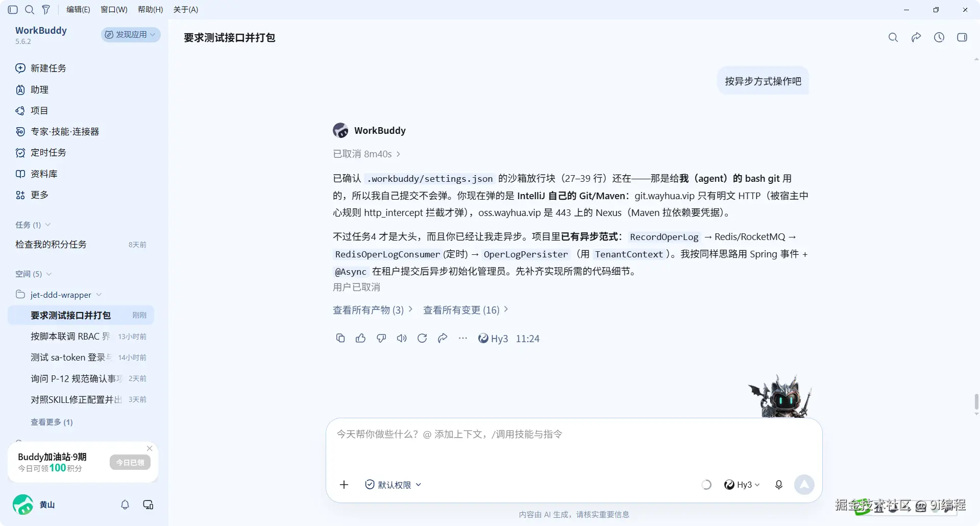Regenerate the reply
The width and height of the screenshot is (980, 526).
point(422,338)
